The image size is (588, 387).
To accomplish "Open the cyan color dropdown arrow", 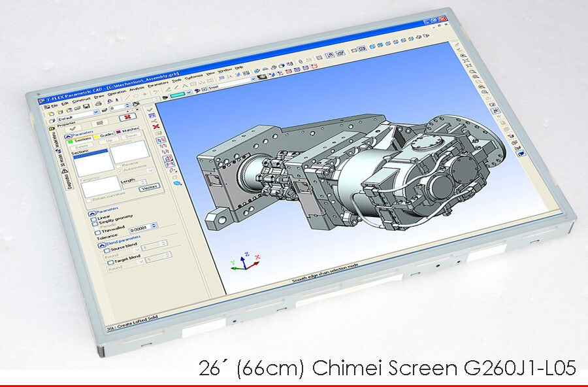I will pos(189,92).
